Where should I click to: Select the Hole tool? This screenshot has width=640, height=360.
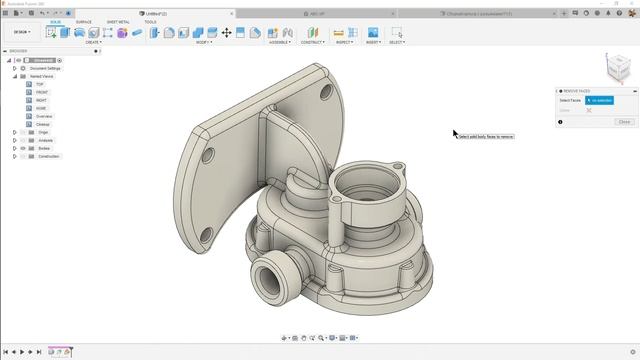pos(93,32)
